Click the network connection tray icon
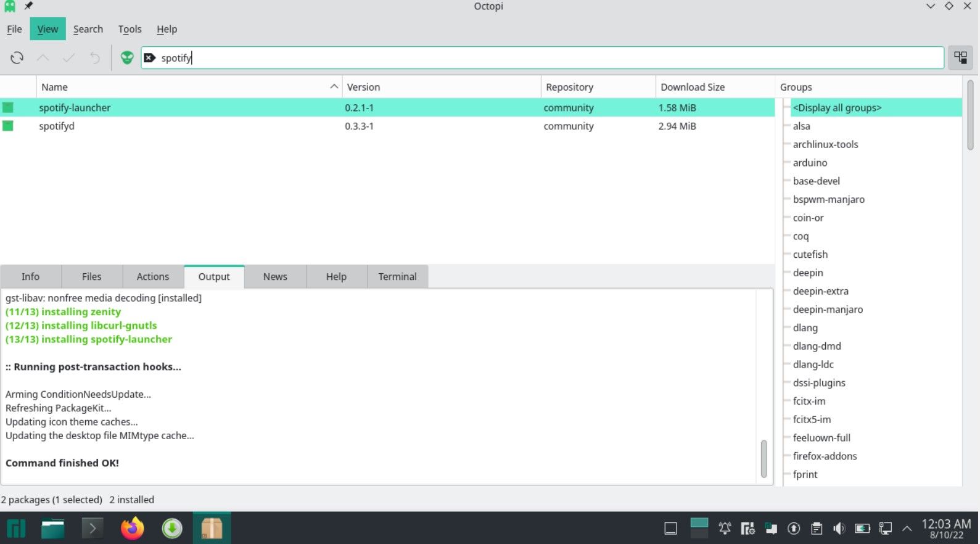Screen dimensions: 980x544 coord(886,529)
